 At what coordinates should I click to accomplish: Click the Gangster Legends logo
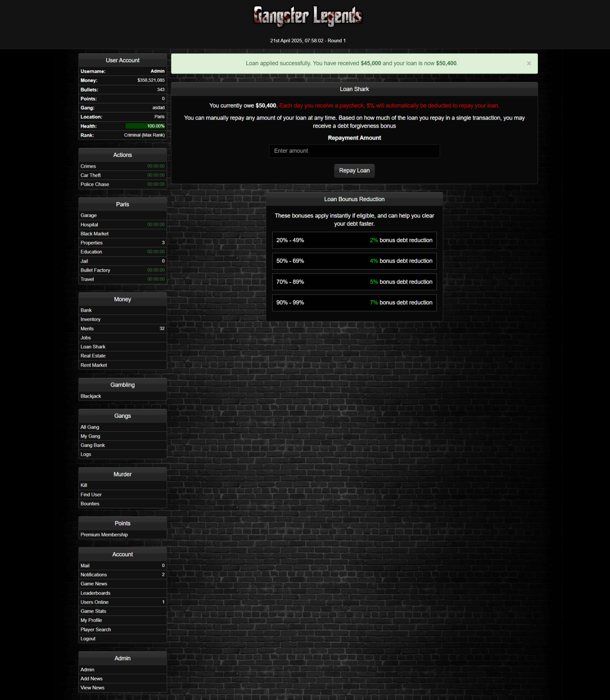(x=307, y=16)
